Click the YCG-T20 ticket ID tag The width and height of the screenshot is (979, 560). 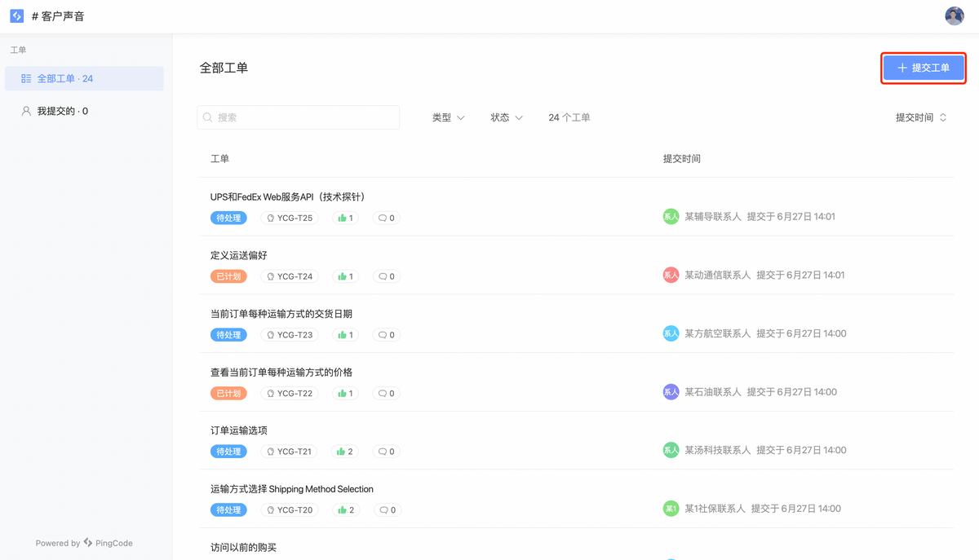(290, 510)
